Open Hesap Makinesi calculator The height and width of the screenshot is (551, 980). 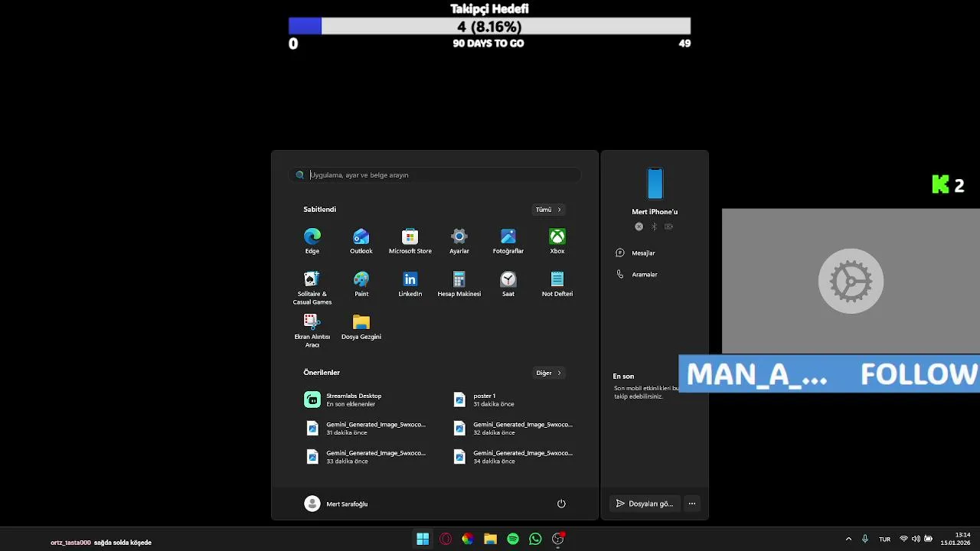459,284
